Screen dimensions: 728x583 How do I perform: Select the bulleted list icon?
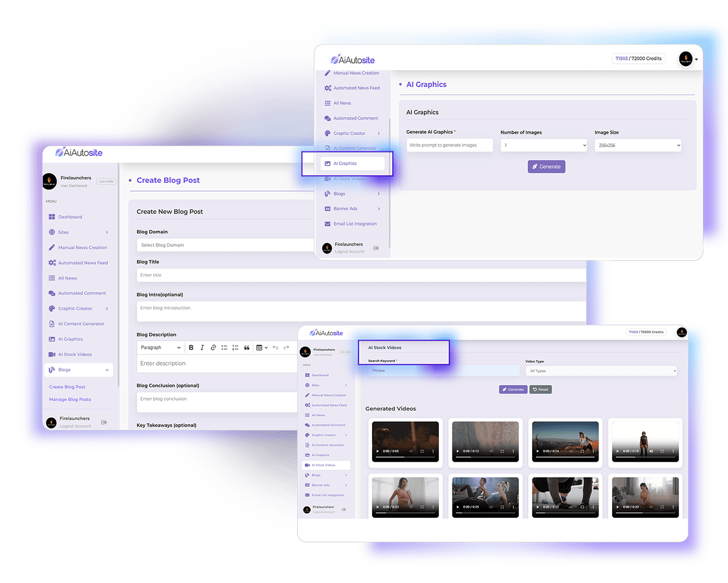(x=224, y=348)
